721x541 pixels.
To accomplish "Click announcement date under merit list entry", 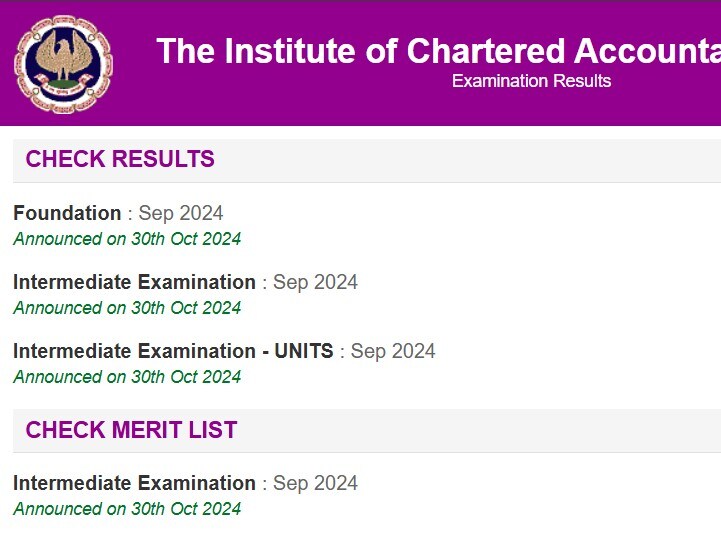I will click(x=127, y=509).
